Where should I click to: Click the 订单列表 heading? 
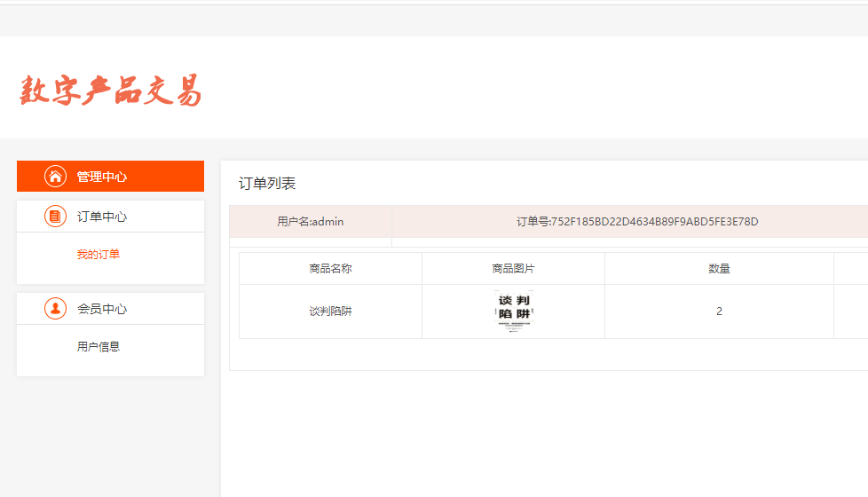(267, 184)
